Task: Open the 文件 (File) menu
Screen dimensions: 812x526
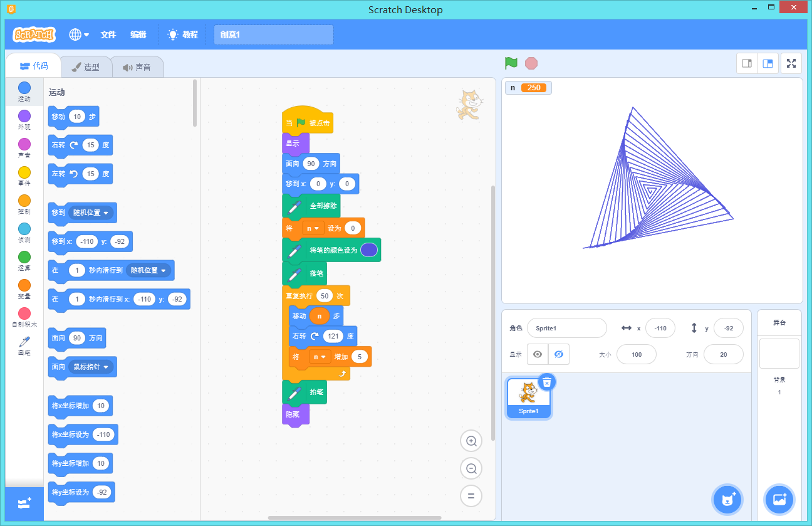Action: (108, 34)
